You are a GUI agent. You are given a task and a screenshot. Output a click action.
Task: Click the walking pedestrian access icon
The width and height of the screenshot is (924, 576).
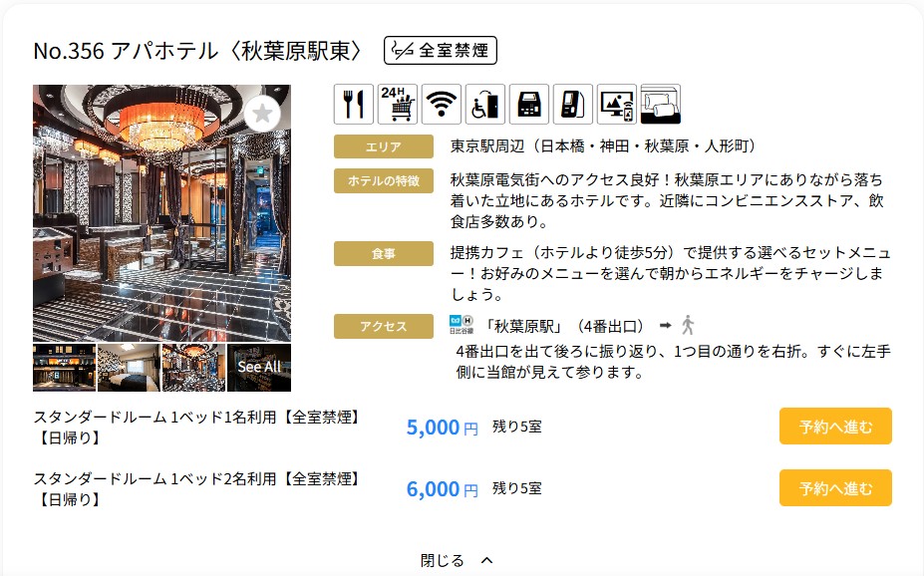688,325
